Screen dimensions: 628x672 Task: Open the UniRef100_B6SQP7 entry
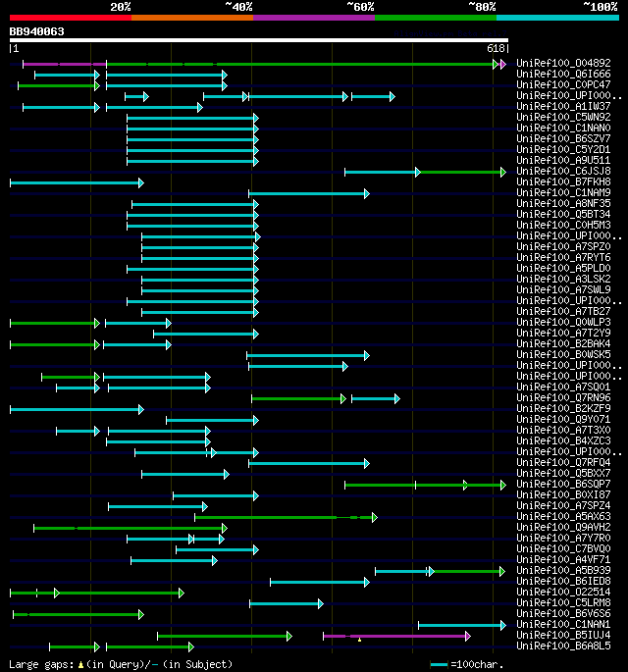click(563, 484)
